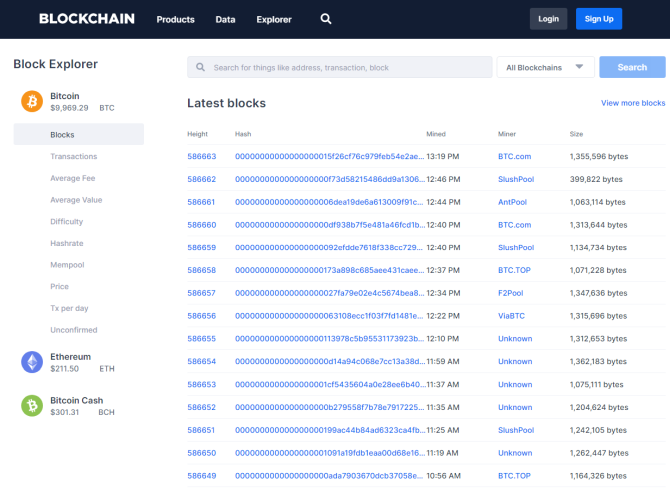Image resolution: width=670 pixels, height=492 pixels.
Task: Select Tx per day in the sidebar
Action: [69, 308]
